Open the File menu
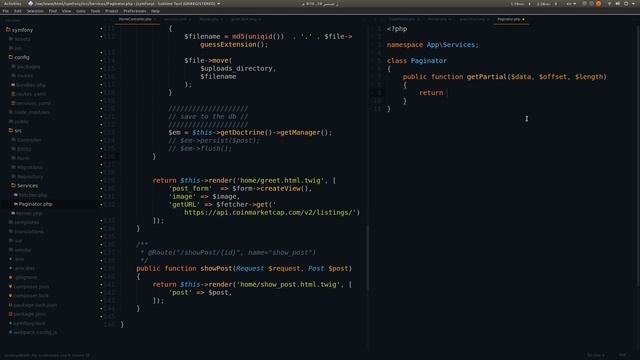This screenshot has width=640, height=360. 6,11
